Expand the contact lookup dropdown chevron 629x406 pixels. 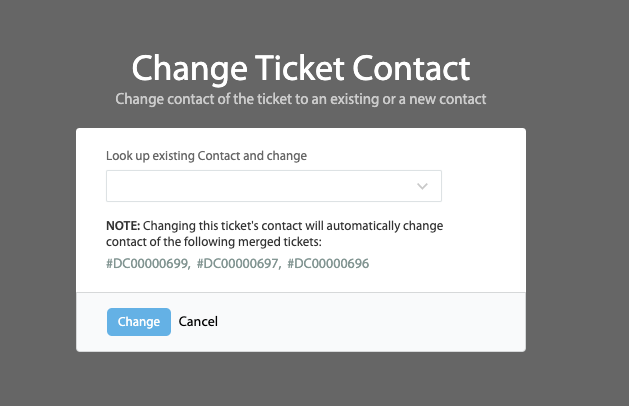click(x=422, y=187)
